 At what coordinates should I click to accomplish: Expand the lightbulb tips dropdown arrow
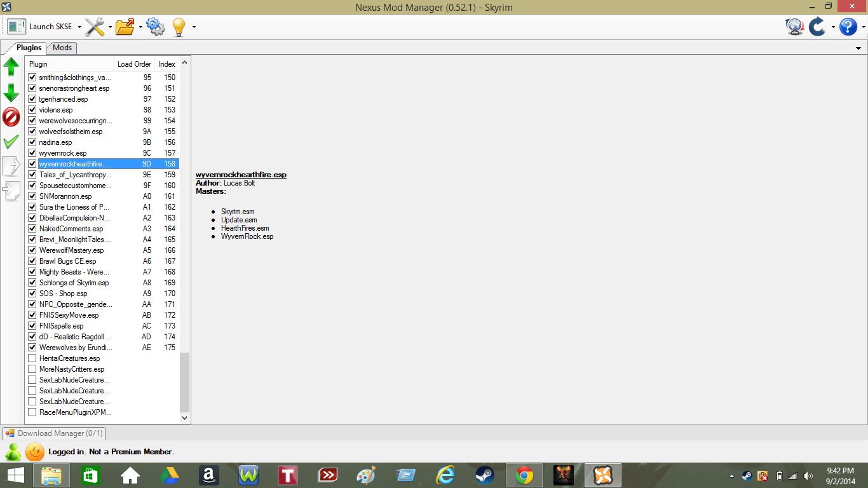[194, 27]
